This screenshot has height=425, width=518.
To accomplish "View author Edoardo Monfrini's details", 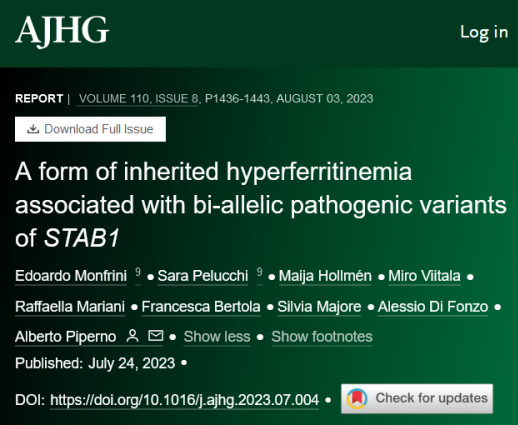I will click(71, 276).
